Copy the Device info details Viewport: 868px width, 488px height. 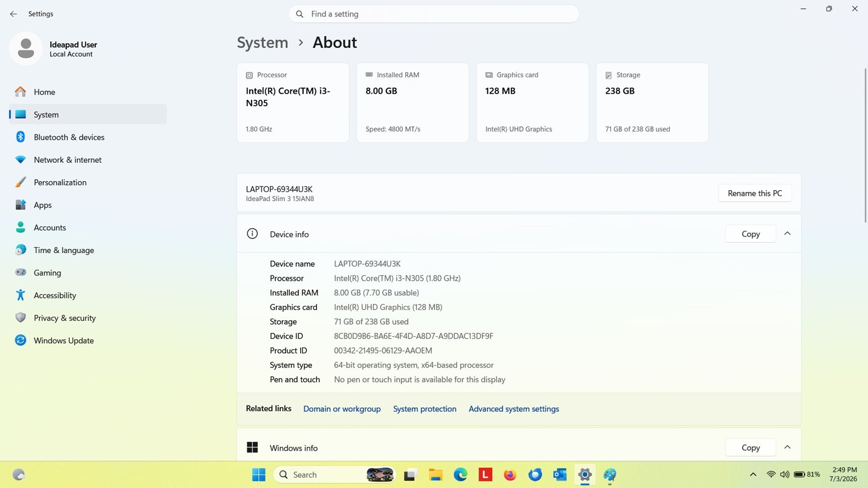point(750,234)
